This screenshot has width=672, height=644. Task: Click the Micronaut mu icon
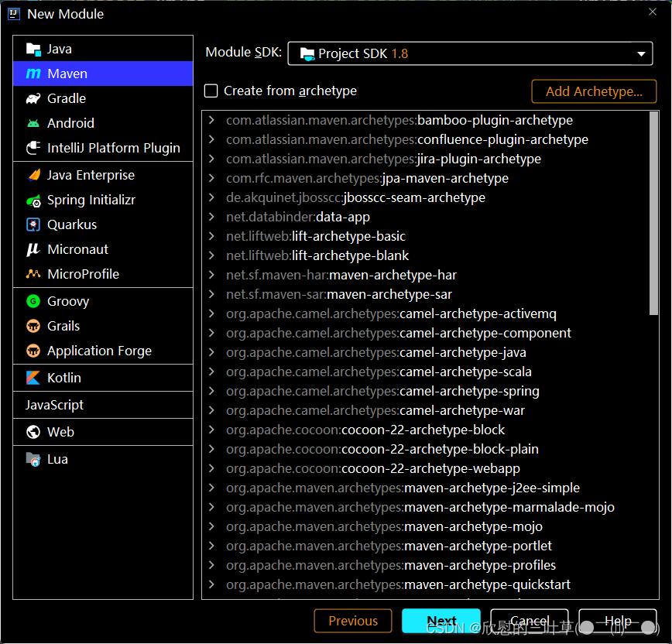[x=33, y=249]
